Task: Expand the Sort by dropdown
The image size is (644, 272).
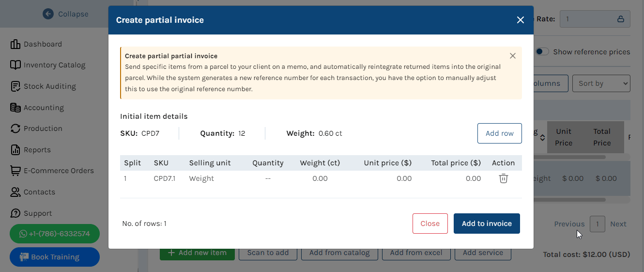Action: tap(601, 83)
